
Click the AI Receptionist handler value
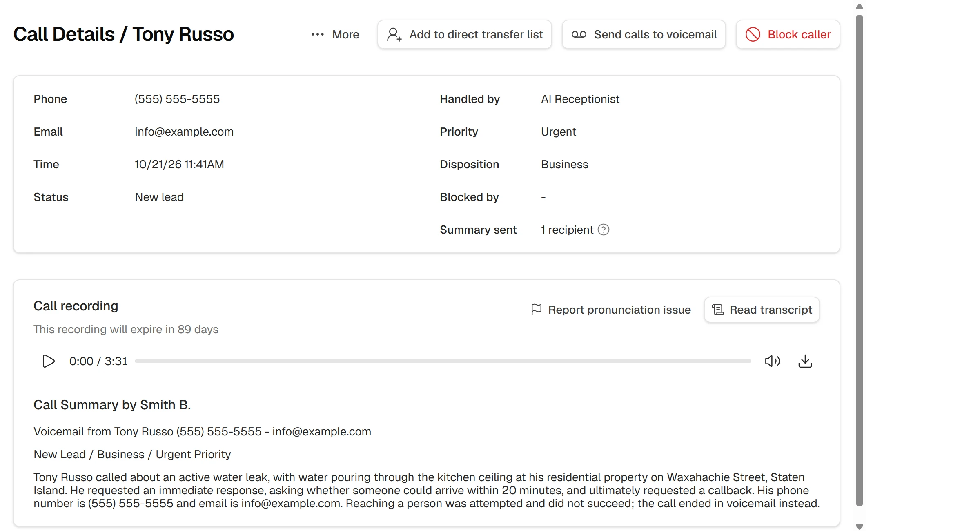[580, 99]
